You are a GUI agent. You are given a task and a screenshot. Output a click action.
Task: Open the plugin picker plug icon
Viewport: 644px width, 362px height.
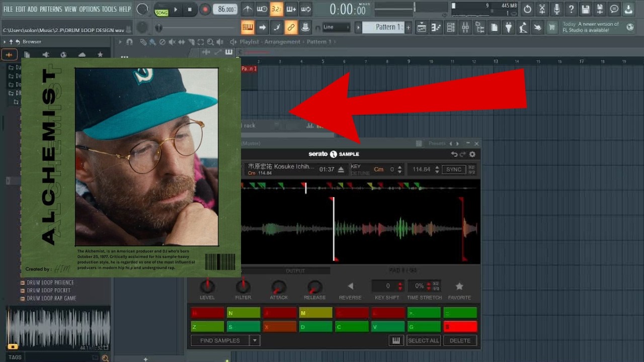pyautogui.click(x=509, y=27)
